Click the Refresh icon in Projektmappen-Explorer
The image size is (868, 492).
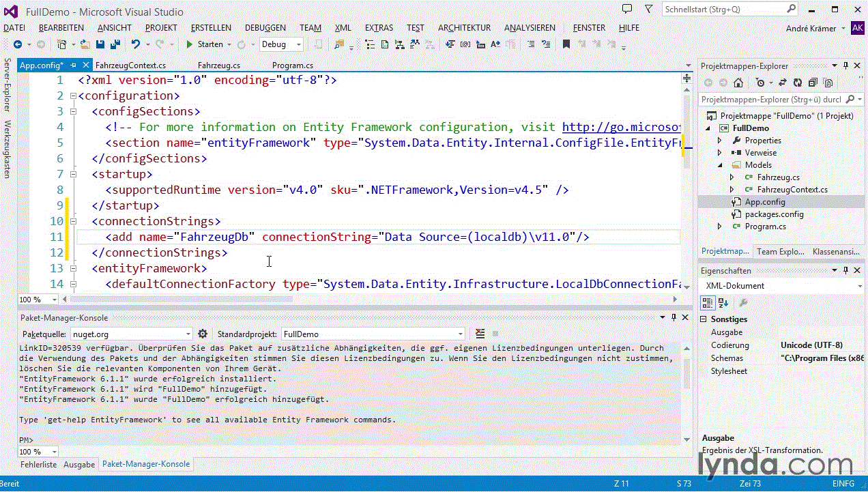(x=796, y=83)
